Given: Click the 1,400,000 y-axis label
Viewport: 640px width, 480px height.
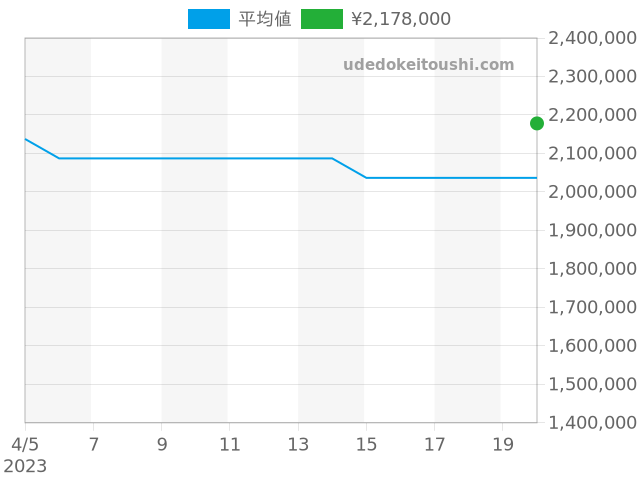Looking at the screenshot, I should (593, 423).
